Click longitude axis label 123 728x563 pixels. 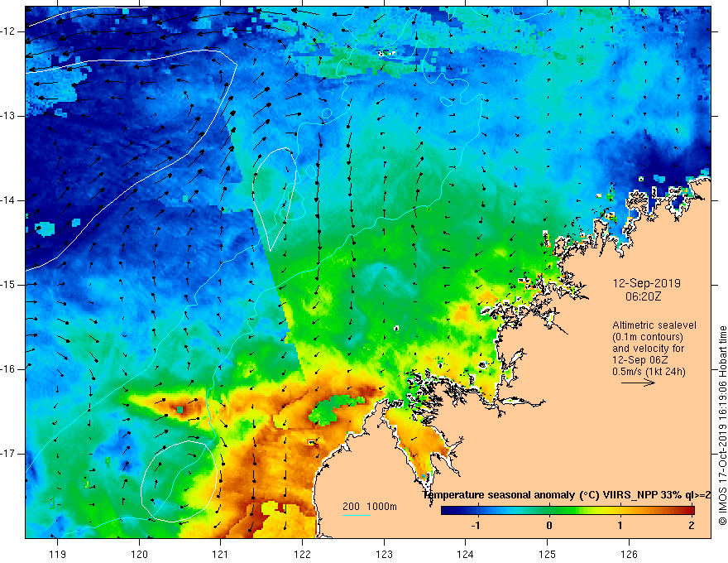[384, 554]
